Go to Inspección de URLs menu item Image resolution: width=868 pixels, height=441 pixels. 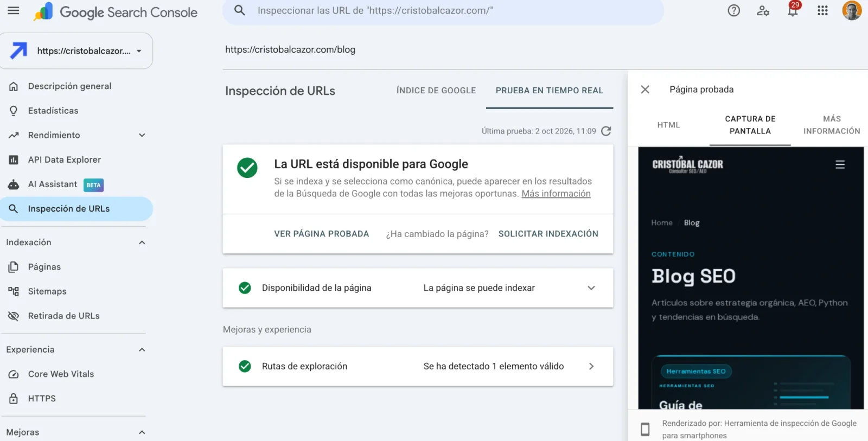[76, 209]
